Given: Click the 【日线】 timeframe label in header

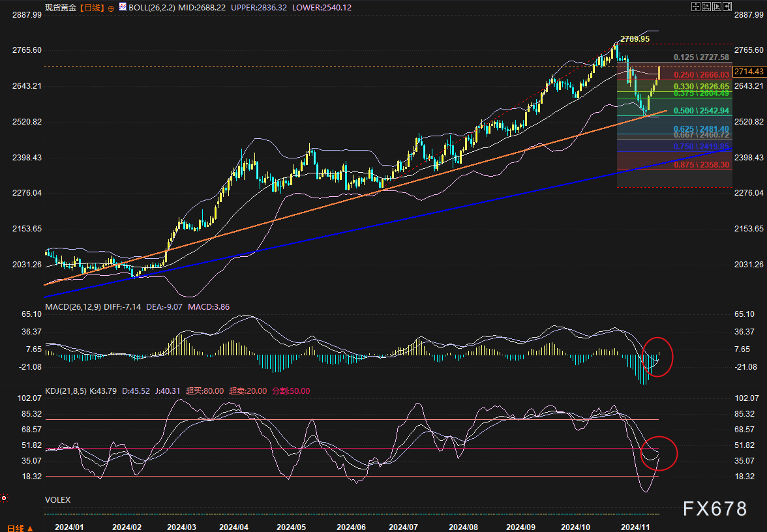Looking at the screenshot, I should 91,8.
